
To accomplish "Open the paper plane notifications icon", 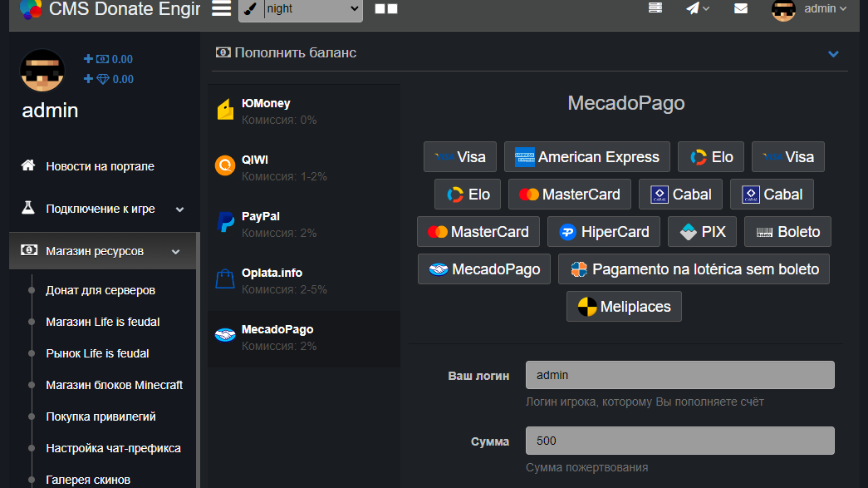I will (697, 8).
